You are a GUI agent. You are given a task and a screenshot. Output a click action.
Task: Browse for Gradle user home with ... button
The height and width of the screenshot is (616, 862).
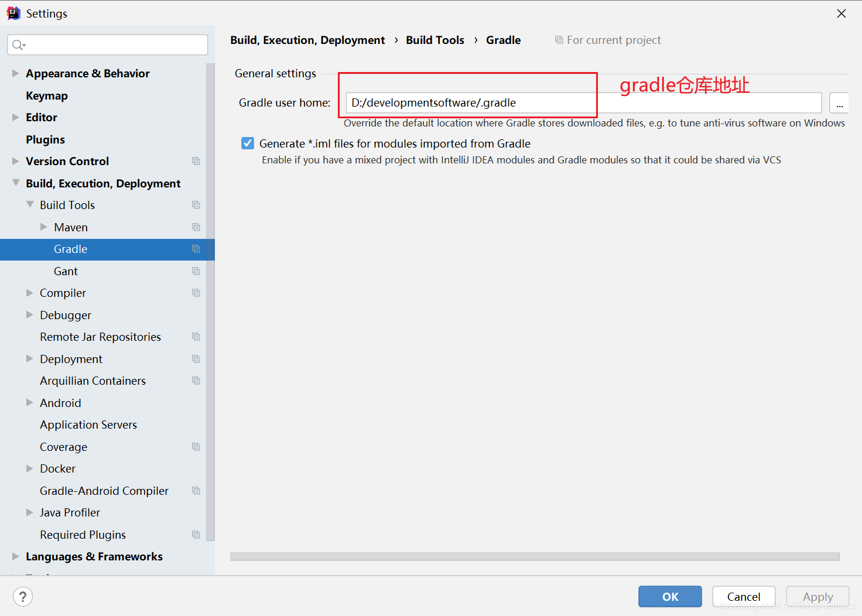pos(839,103)
